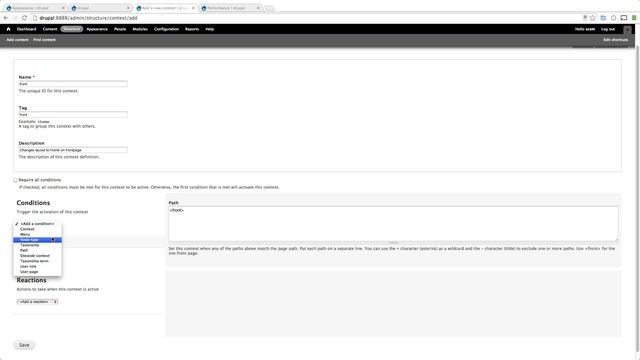Switch to the 'Performance | drupal' browser tab

230,8
